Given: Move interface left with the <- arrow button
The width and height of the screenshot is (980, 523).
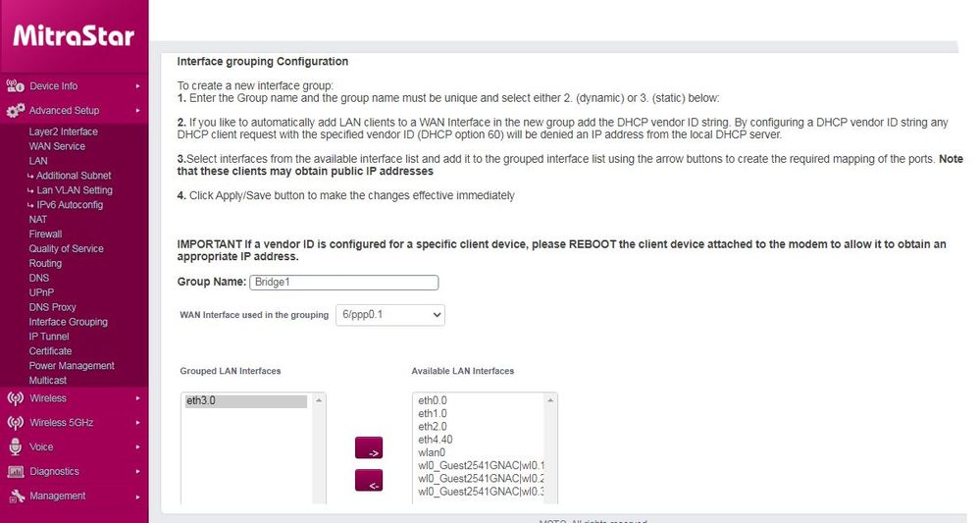Looking at the screenshot, I should [369, 481].
